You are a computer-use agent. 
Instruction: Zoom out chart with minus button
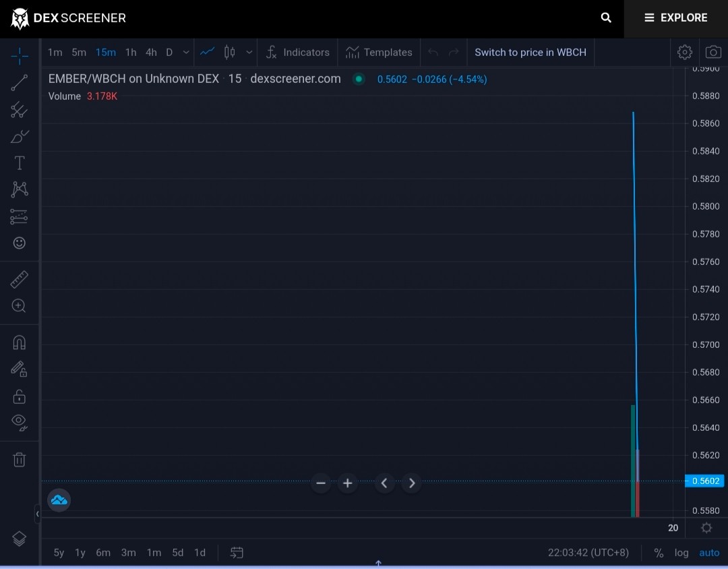(x=321, y=483)
